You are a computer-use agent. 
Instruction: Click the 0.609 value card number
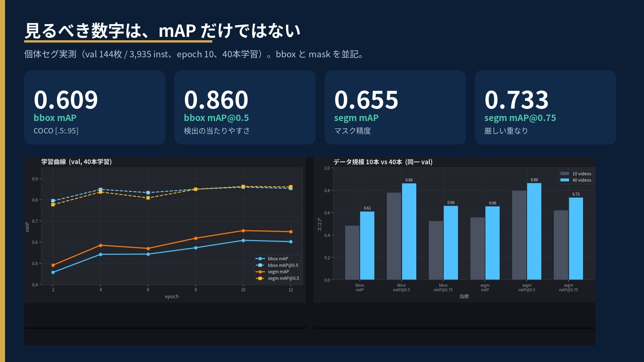[66, 100]
